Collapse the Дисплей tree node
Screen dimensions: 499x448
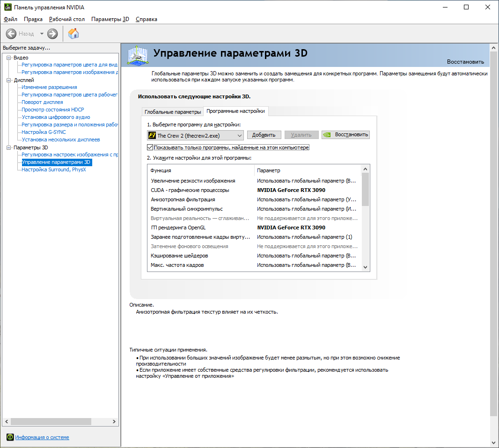point(8,80)
